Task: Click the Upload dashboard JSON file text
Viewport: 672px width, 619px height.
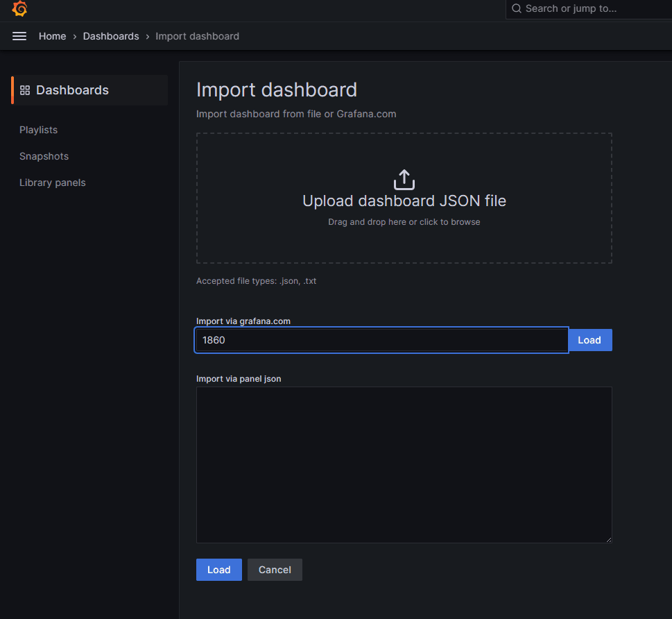Action: (404, 201)
